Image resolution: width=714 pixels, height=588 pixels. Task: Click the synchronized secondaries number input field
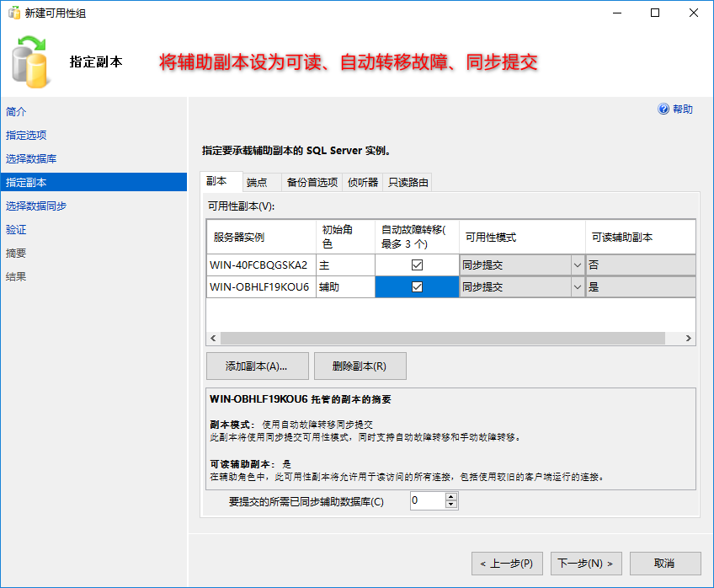pyautogui.click(x=427, y=500)
